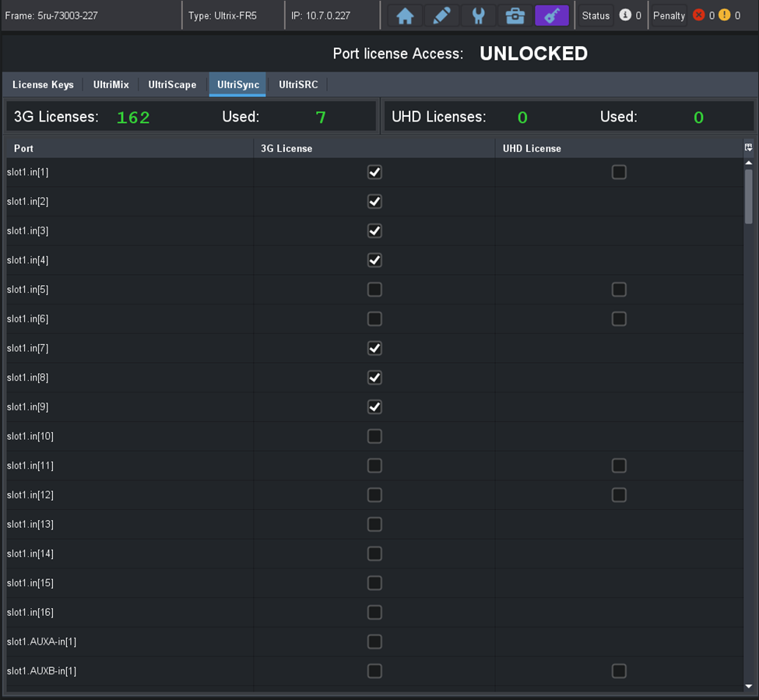Click the 3G Licenses count 162
Viewport: 759px width, 700px height.
[x=133, y=117]
